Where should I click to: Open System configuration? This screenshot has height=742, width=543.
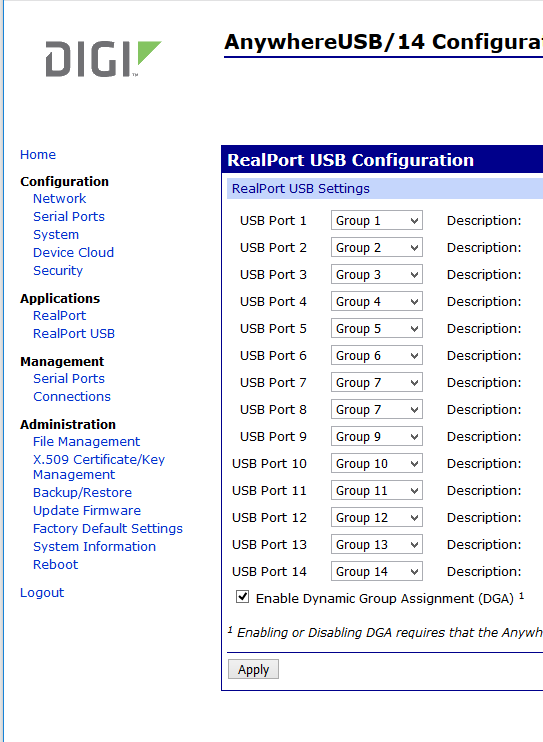tap(56, 235)
